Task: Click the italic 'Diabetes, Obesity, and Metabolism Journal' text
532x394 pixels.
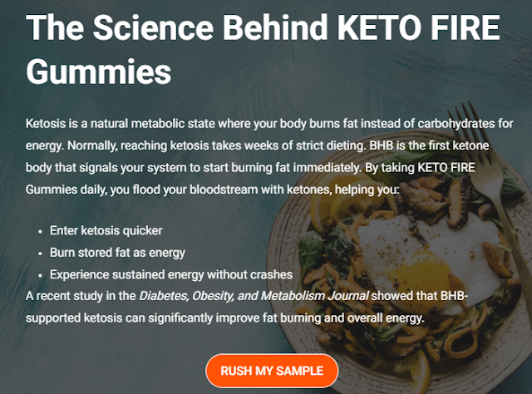Action: (x=254, y=296)
